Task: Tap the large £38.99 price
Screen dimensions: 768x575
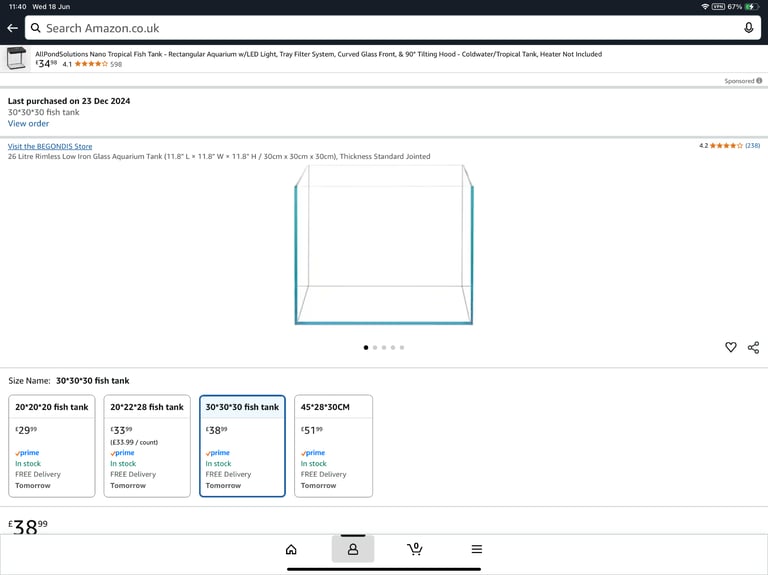Action: [x=28, y=527]
